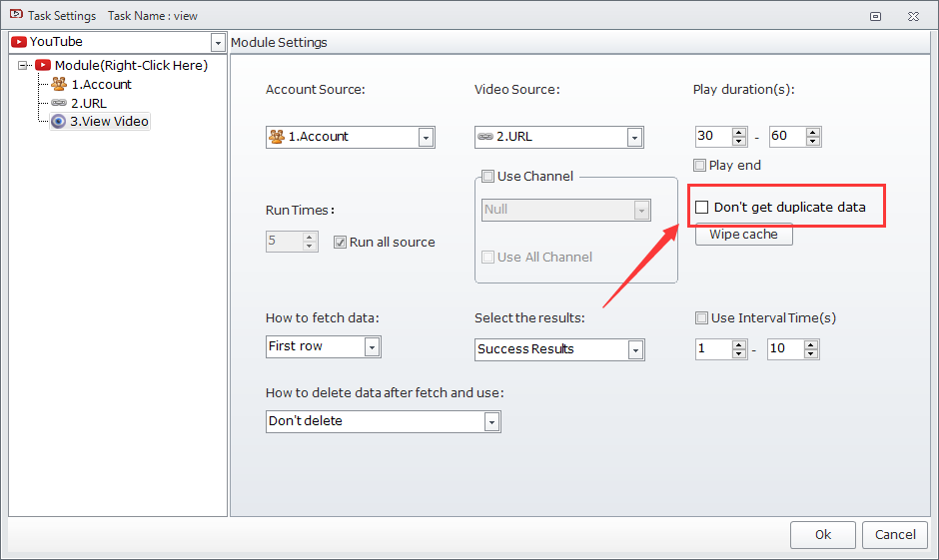
Task: Click the View Video icon in tree
Action: (x=59, y=122)
